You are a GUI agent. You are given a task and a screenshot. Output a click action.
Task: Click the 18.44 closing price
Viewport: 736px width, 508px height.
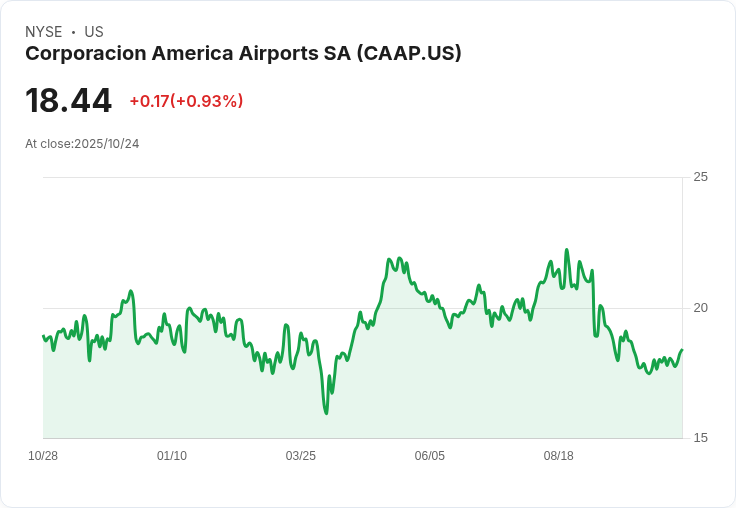point(68,101)
